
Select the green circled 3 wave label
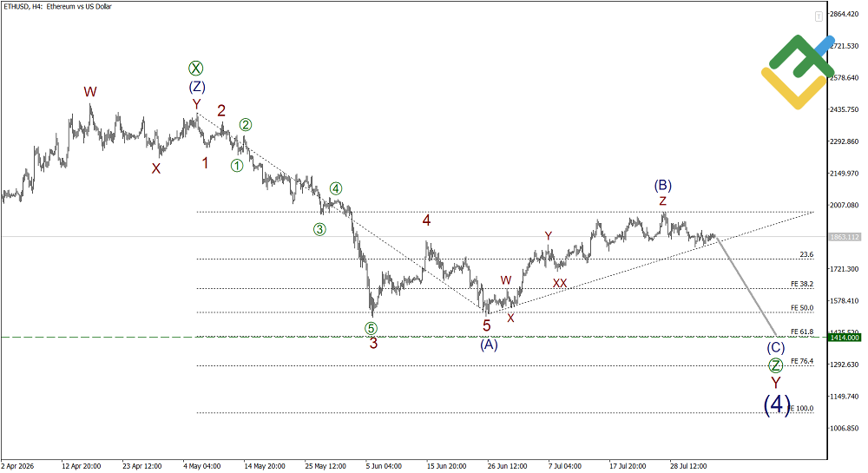[319, 229]
